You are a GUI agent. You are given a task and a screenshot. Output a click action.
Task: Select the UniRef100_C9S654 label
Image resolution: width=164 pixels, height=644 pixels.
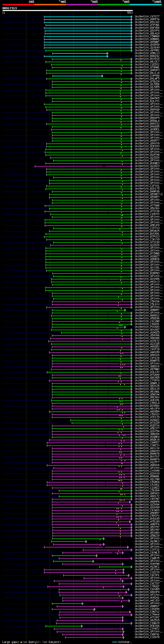pyautogui.click(x=147, y=609)
